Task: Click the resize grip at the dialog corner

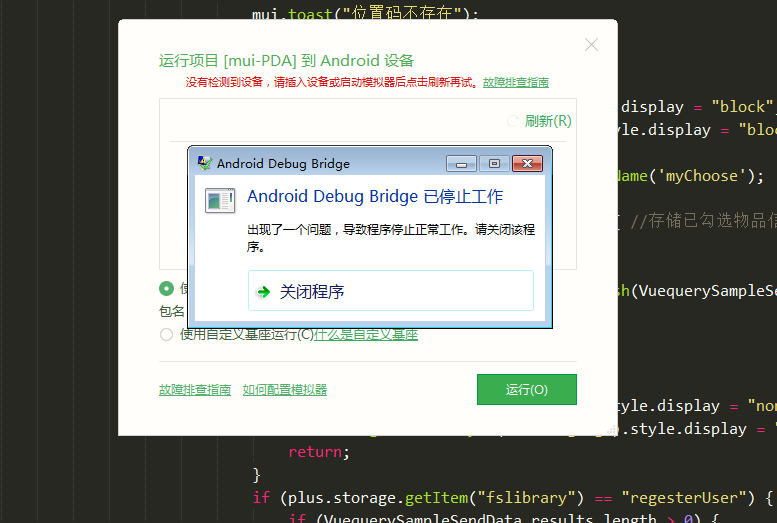Action: click(x=613, y=430)
